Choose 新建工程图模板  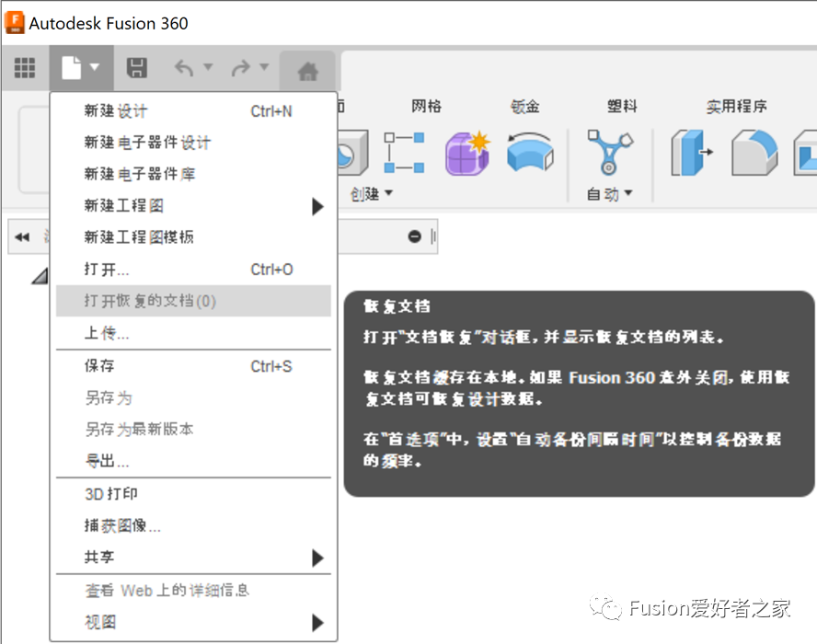click(x=193, y=237)
